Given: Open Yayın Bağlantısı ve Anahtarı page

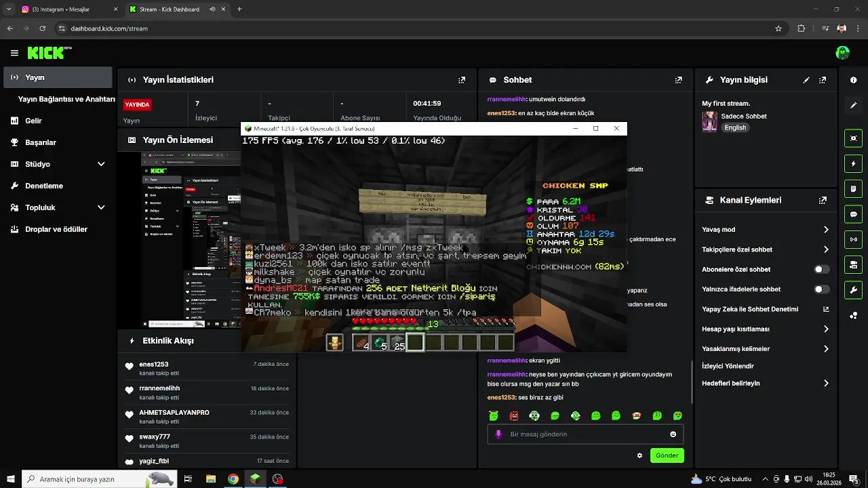Looking at the screenshot, I should 66,99.
